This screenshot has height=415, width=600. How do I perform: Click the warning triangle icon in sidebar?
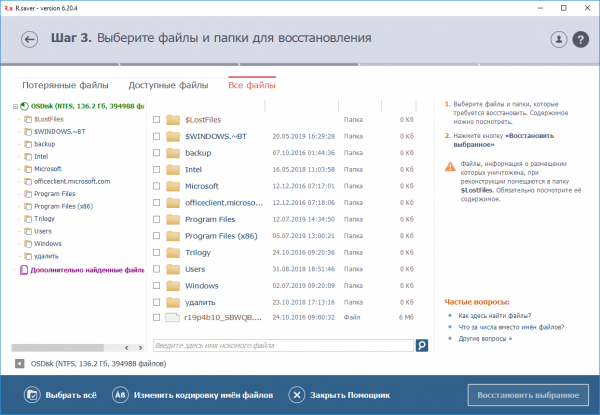450,166
